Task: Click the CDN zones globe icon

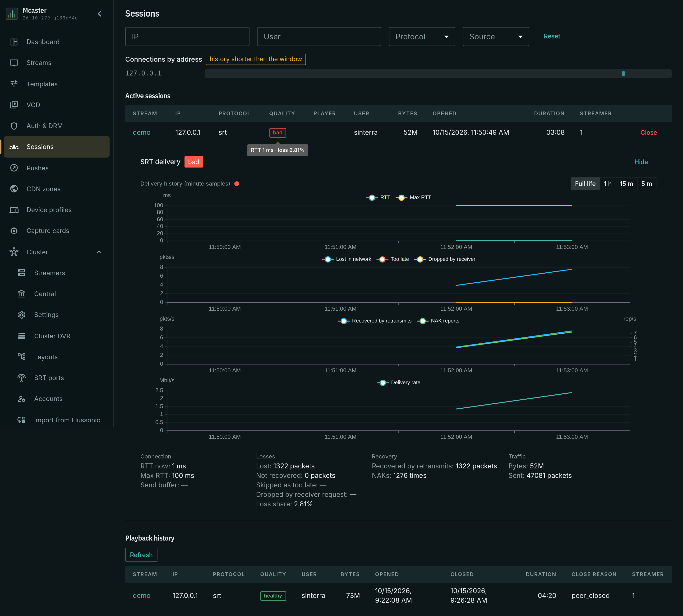Action: (x=14, y=189)
